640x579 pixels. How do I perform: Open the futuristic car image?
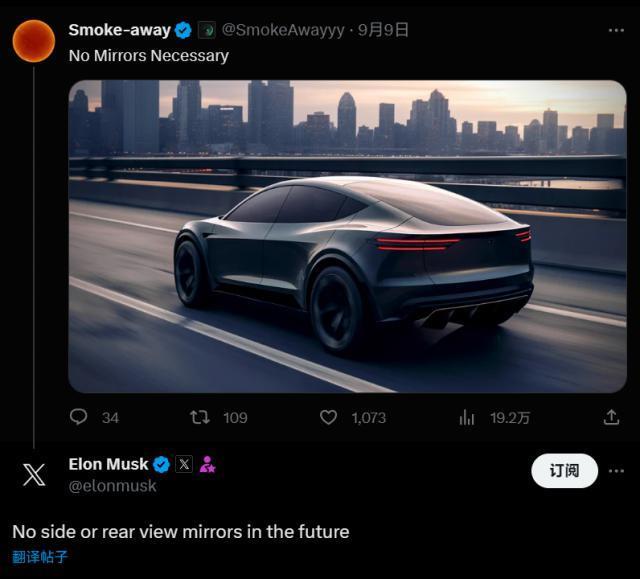(347, 236)
